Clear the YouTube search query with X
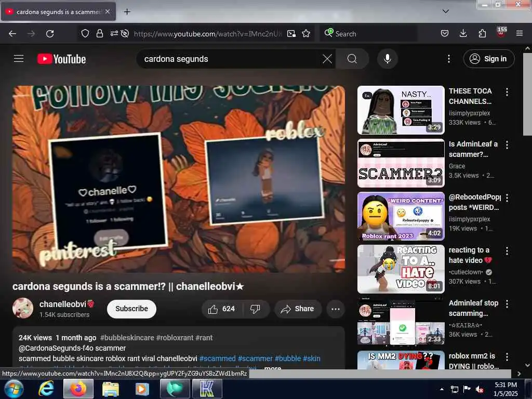 coord(327,59)
